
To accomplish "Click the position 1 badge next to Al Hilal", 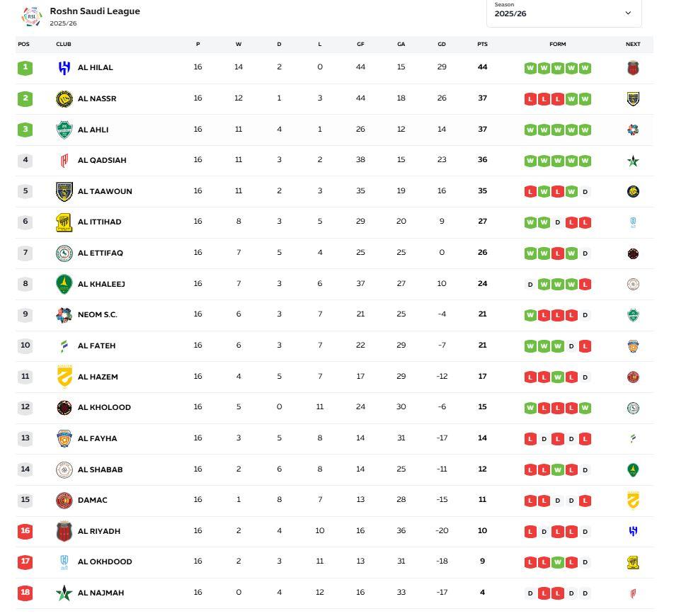I will coord(25,68).
